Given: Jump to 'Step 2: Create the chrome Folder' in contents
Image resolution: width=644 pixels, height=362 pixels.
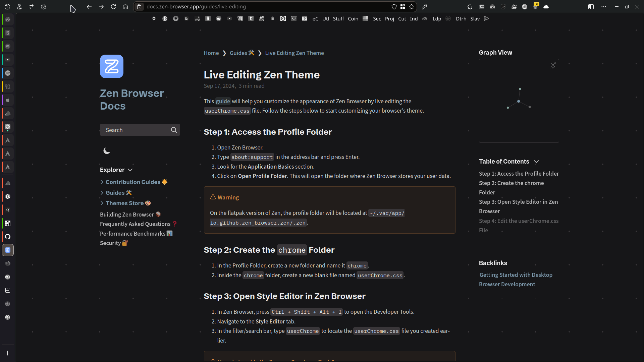Looking at the screenshot, I should point(512,188).
